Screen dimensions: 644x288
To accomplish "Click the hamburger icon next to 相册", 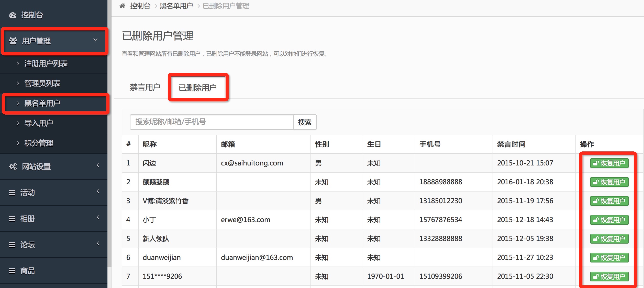I will coord(12,219).
